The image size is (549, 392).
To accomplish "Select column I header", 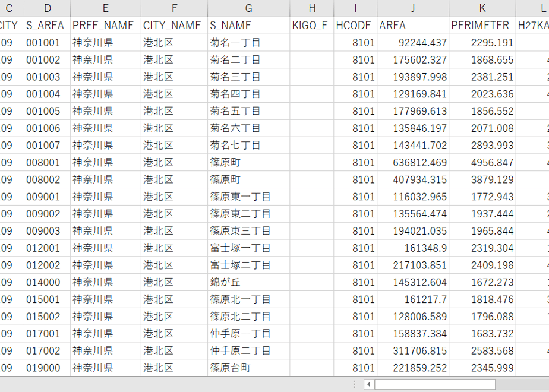I will click(355, 8).
